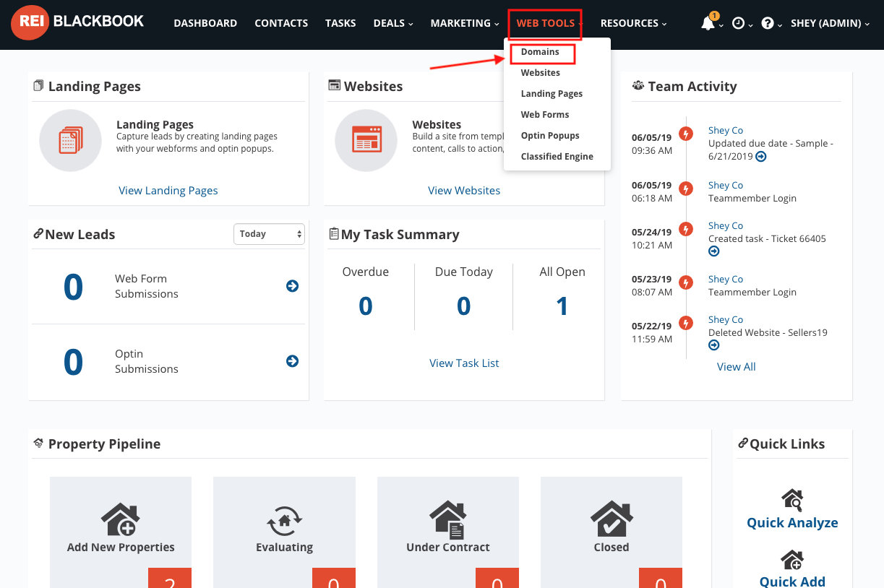Click Shey Co next to 06/05/19 06:18 AM

tap(726, 186)
